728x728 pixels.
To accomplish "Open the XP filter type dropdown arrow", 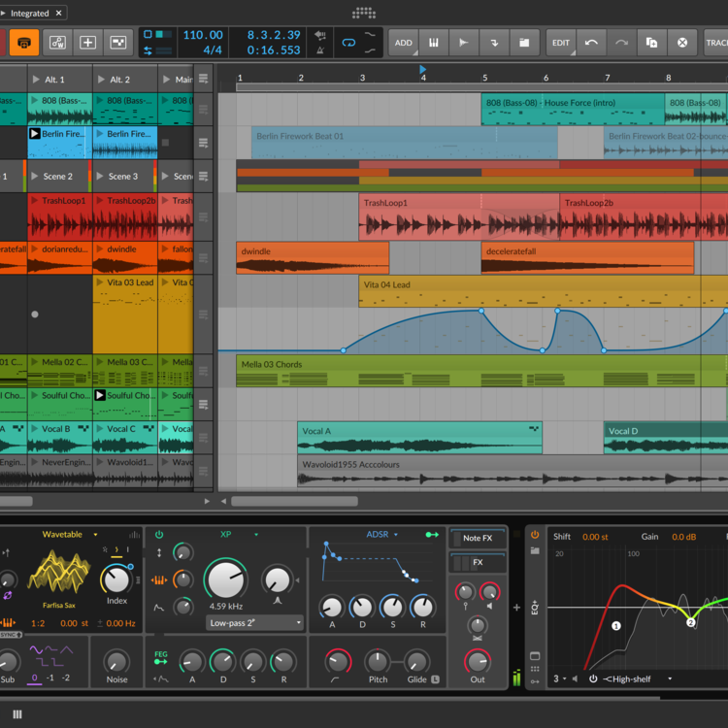I will (256, 535).
